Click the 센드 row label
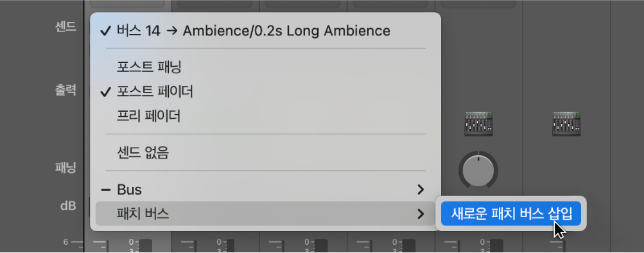The height and width of the screenshot is (253, 644). [x=65, y=27]
